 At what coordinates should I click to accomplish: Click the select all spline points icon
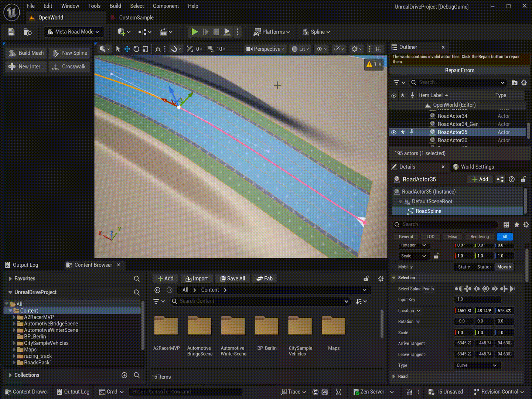pos(486,289)
